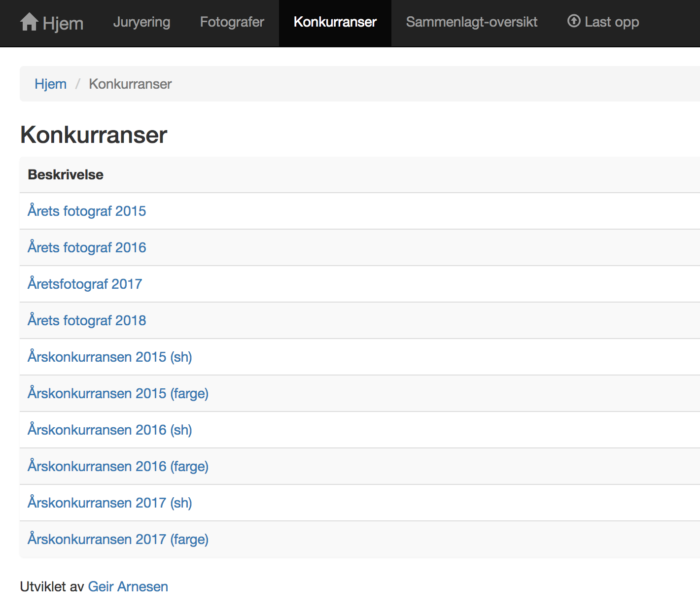Visit the Geir Arnesen developer link

128,586
